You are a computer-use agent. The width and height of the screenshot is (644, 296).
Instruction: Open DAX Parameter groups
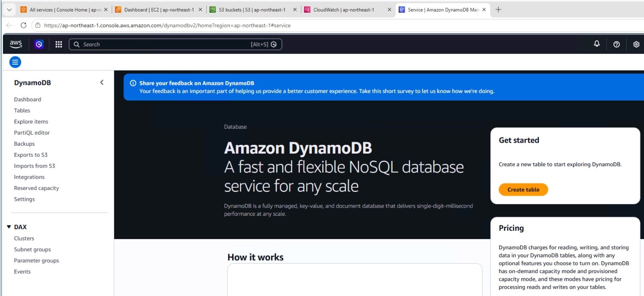click(x=37, y=260)
